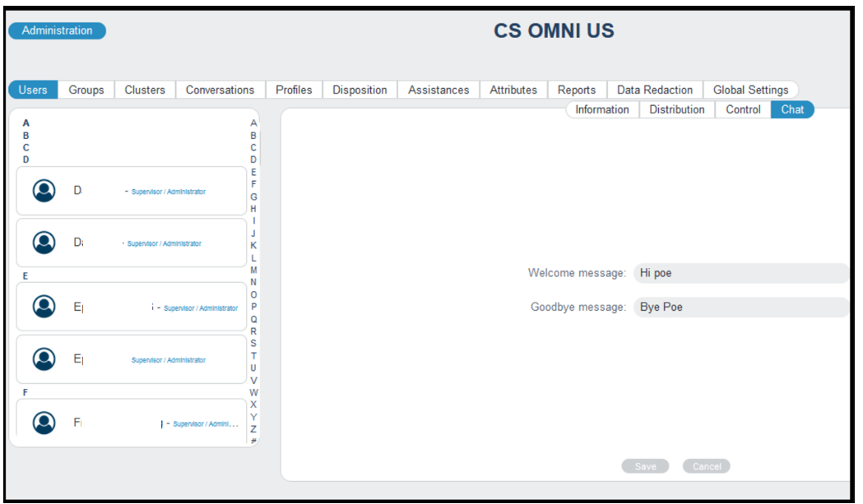The width and height of the screenshot is (863, 504).
Task: Click the F user's Supervisor / Admini... link
Action: pyautogui.click(x=206, y=424)
